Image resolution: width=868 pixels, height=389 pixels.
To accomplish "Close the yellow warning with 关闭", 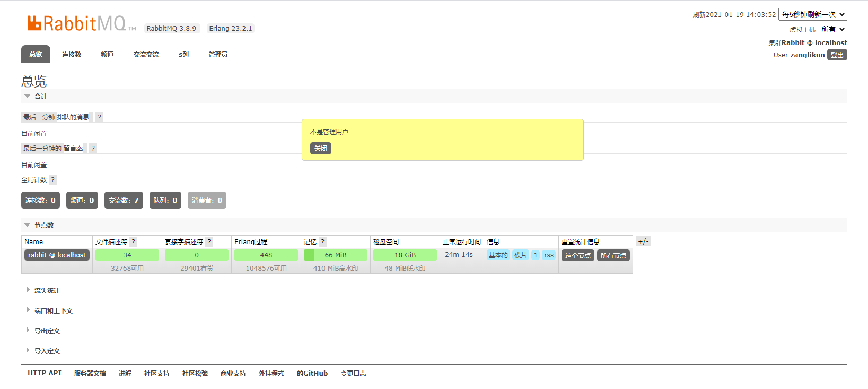I will point(320,149).
